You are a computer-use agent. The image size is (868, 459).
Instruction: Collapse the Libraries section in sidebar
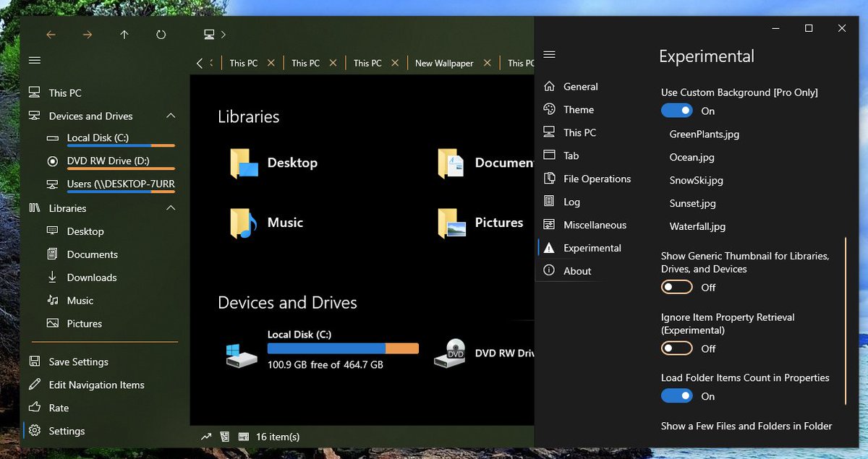tap(171, 208)
